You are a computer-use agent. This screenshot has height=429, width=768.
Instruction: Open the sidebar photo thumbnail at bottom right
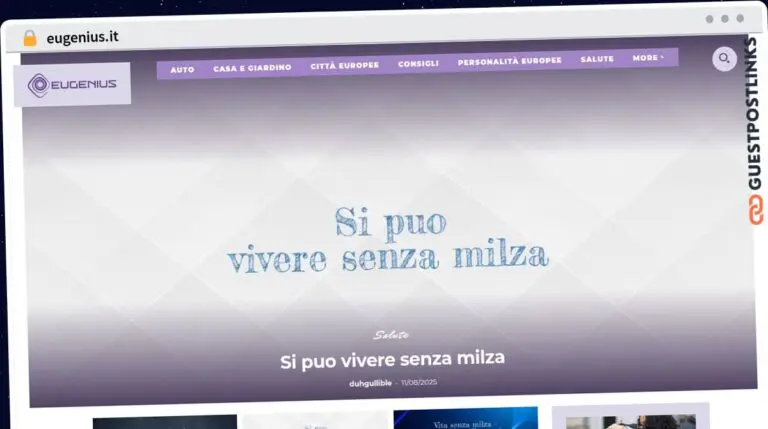(x=631, y=422)
